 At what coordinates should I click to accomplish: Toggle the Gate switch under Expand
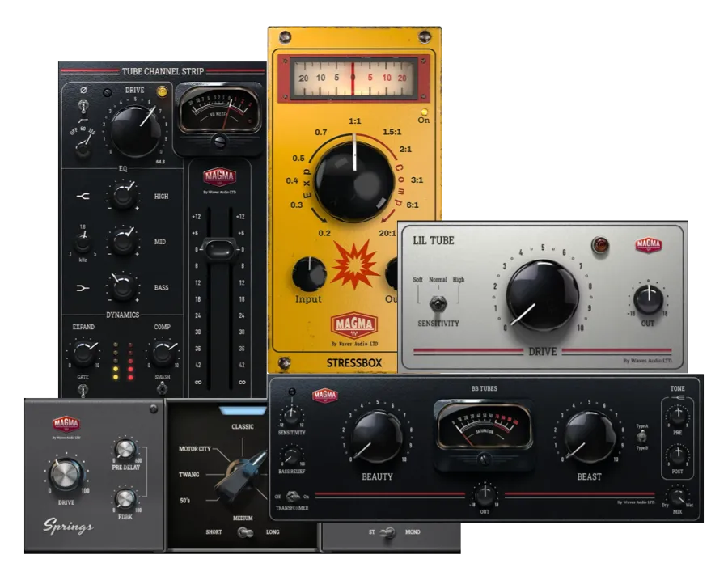[83, 390]
